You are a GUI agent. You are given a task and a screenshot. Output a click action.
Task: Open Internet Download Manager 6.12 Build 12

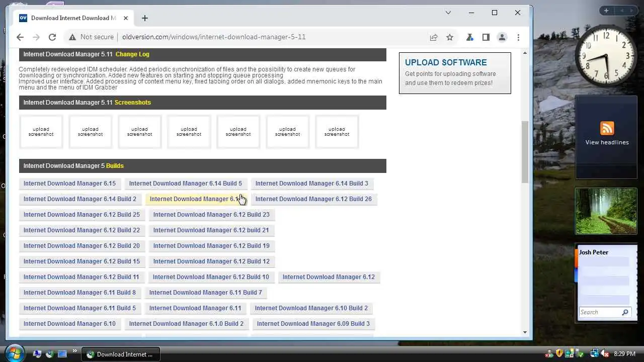(211, 261)
